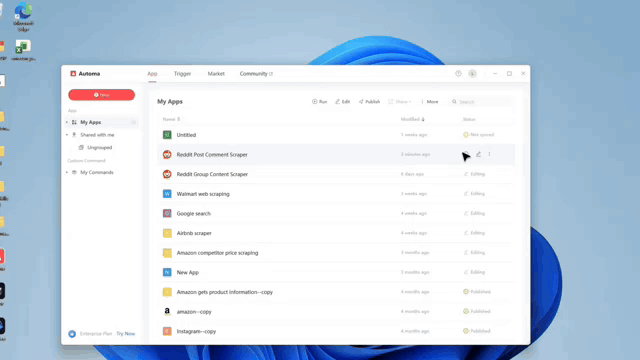Click the red New button
Image resolution: width=640 pixels, height=360 pixels.
click(102, 95)
